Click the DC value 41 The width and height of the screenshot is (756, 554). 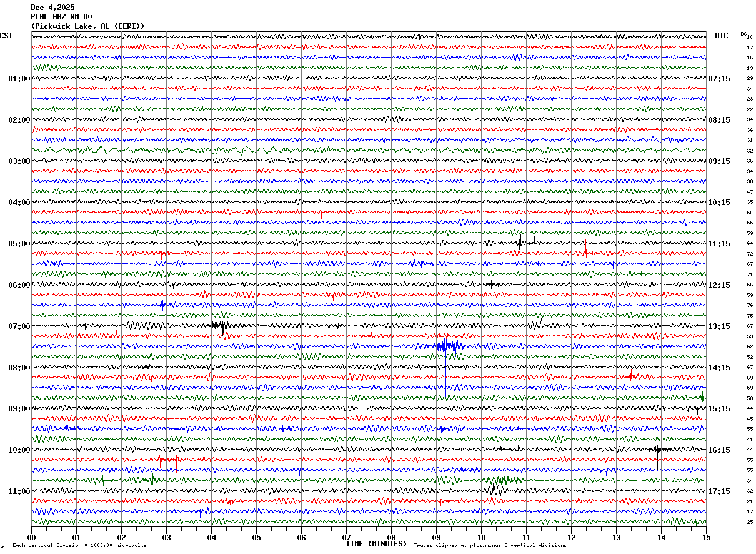pos(750,440)
